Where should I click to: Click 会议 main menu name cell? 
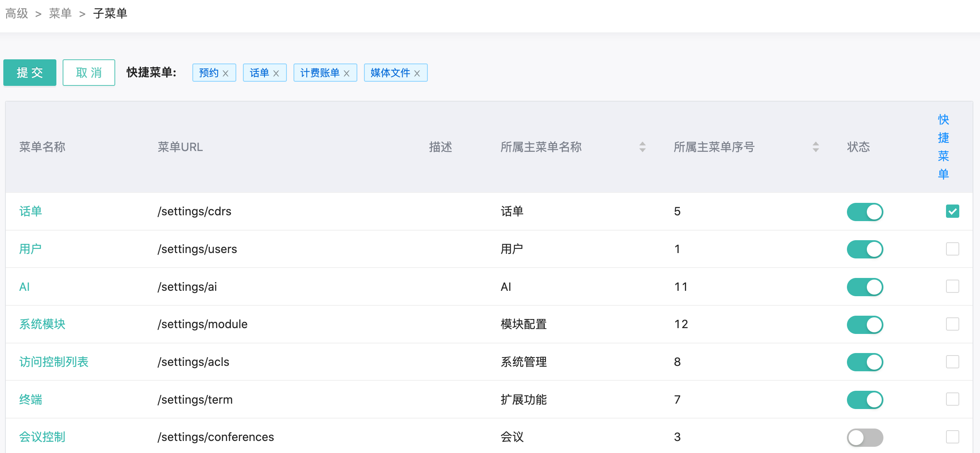[512, 437]
